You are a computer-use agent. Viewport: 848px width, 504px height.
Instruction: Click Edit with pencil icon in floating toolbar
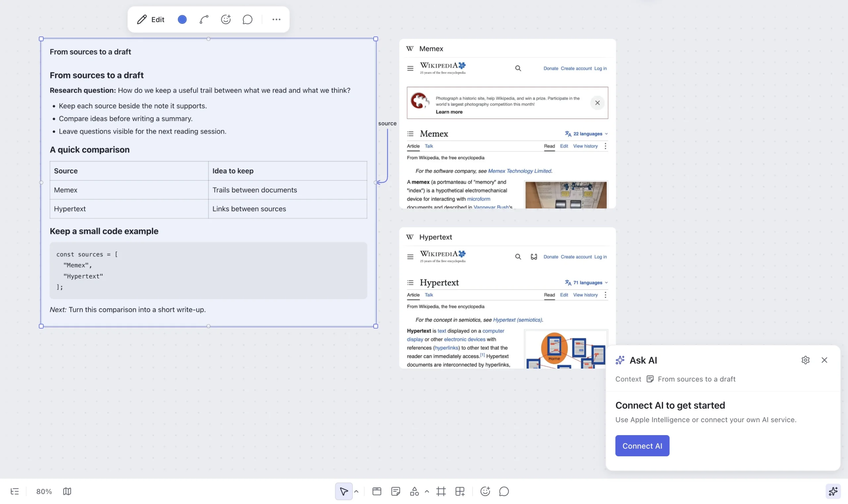pyautogui.click(x=150, y=19)
